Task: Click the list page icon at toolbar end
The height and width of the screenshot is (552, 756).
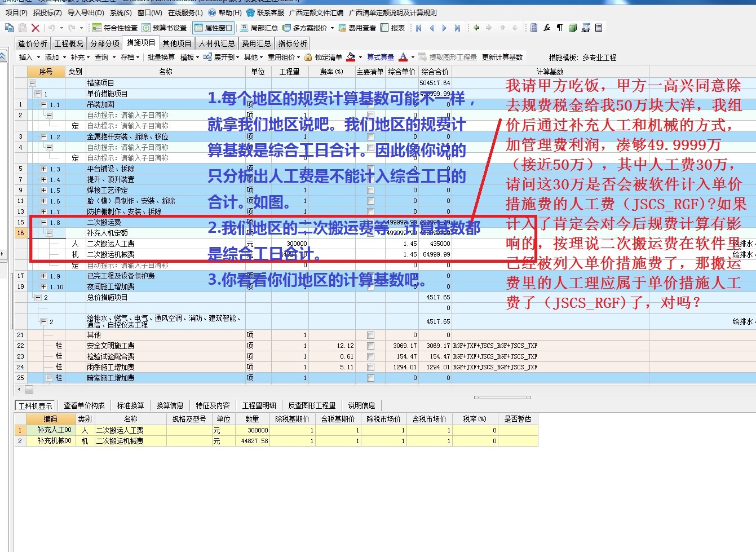Action: click(x=599, y=28)
